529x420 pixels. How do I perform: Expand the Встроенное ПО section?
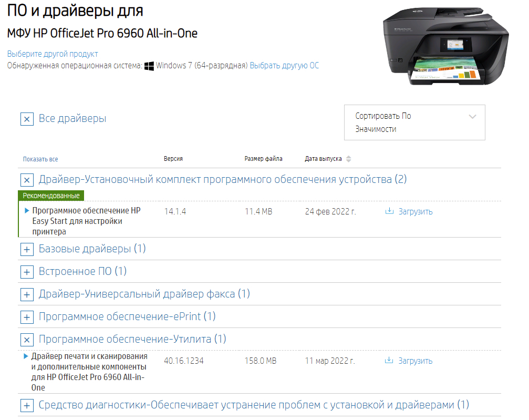click(x=27, y=272)
